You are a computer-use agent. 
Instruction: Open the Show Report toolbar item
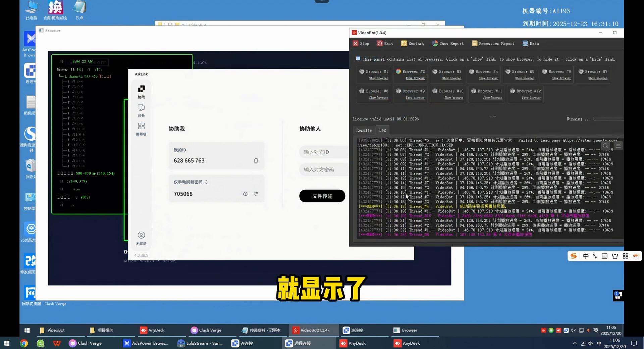448,43
